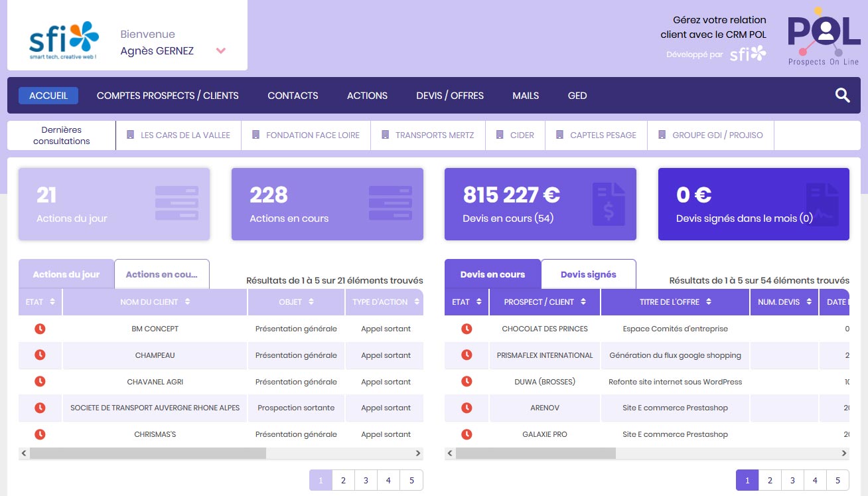The image size is (868, 496).
Task: Sort by NOM DU CLIENT column arrows
Action: 188,302
